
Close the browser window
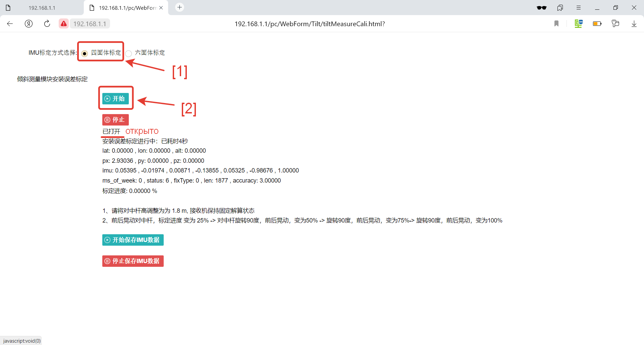click(x=634, y=8)
